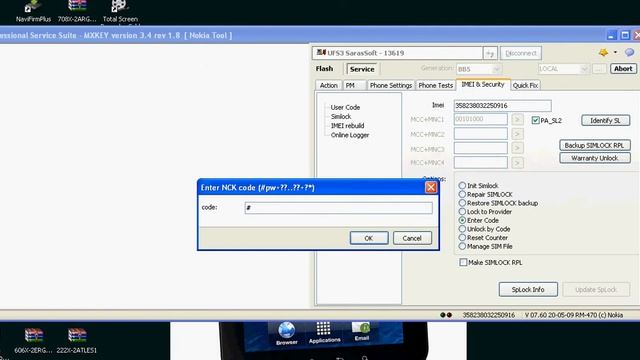Click the chat bubble icon at top right
Screen dimensions: 640x360
coord(629,52)
